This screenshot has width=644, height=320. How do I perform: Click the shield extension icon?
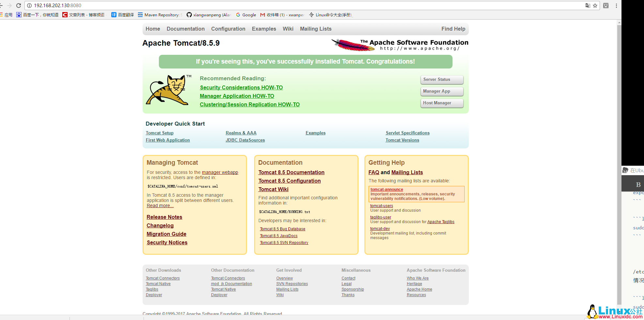click(x=606, y=6)
